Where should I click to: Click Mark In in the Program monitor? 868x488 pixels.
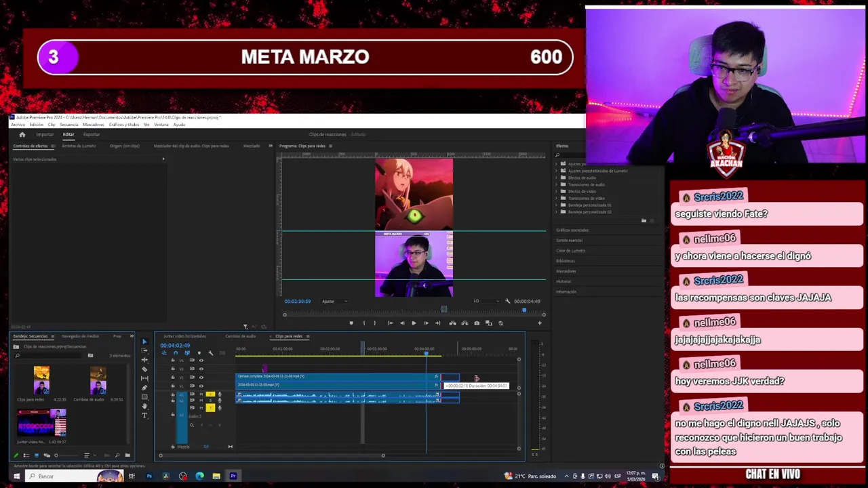[363, 323]
